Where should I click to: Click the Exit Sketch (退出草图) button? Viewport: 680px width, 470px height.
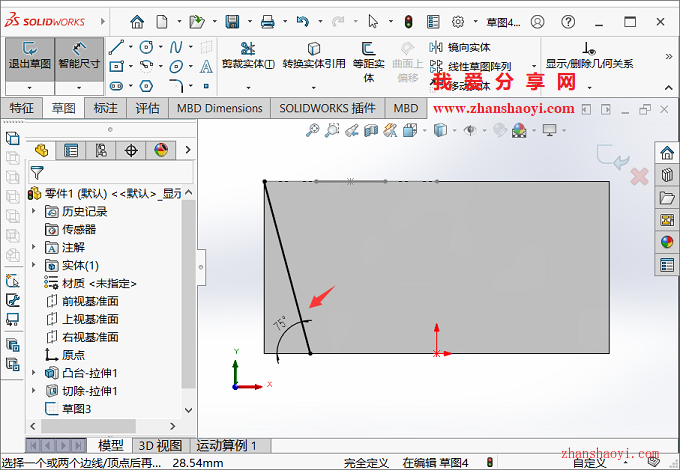30,59
